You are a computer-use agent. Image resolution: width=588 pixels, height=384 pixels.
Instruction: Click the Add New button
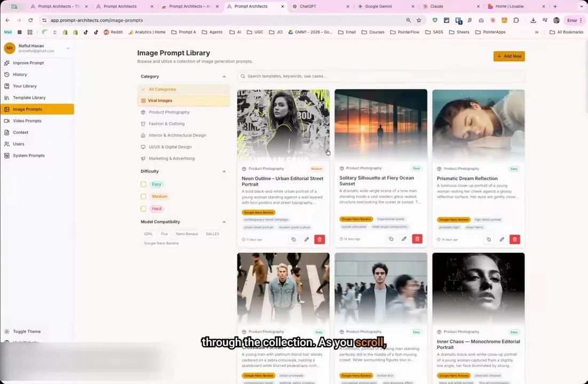(x=509, y=56)
